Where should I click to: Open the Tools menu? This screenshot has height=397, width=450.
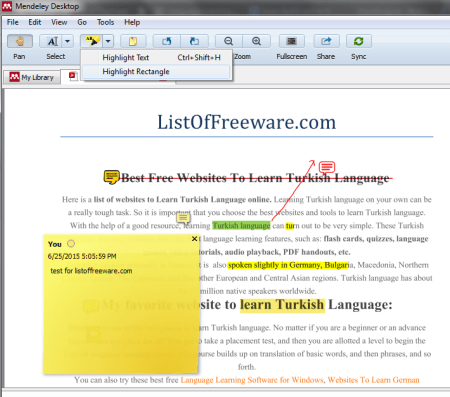tap(105, 22)
